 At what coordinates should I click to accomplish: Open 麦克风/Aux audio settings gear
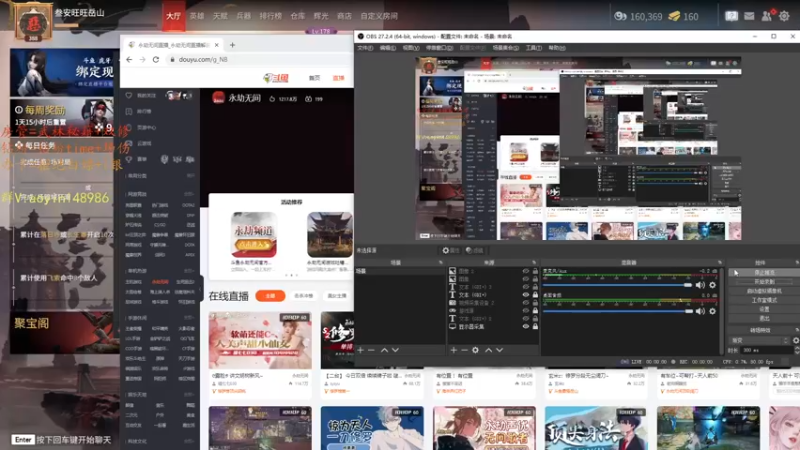[713, 285]
